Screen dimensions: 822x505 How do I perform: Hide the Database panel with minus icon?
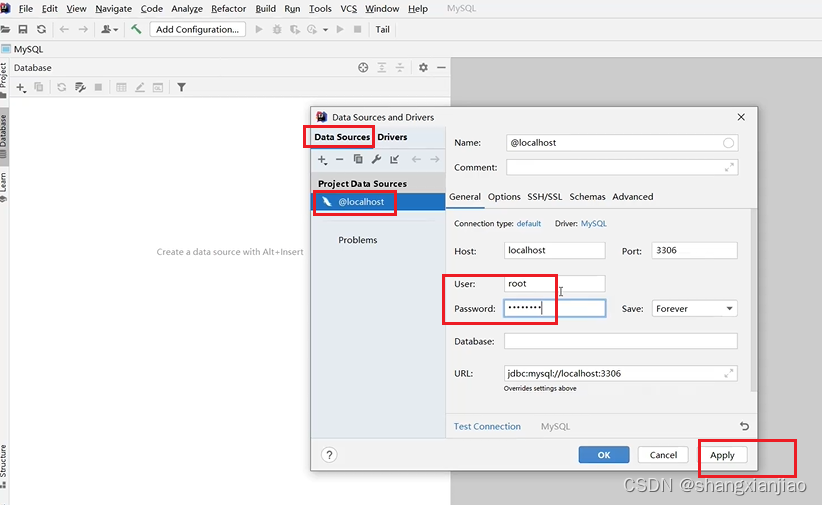441,68
